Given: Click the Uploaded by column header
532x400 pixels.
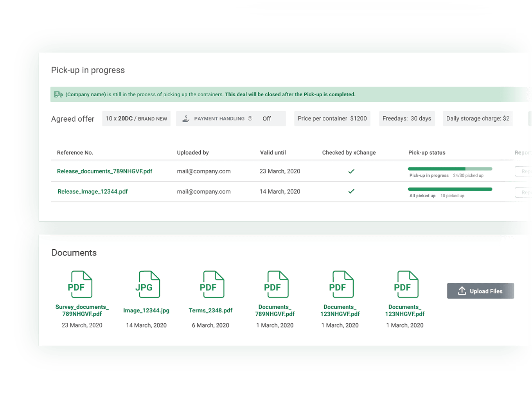Looking at the screenshot, I should [x=193, y=153].
